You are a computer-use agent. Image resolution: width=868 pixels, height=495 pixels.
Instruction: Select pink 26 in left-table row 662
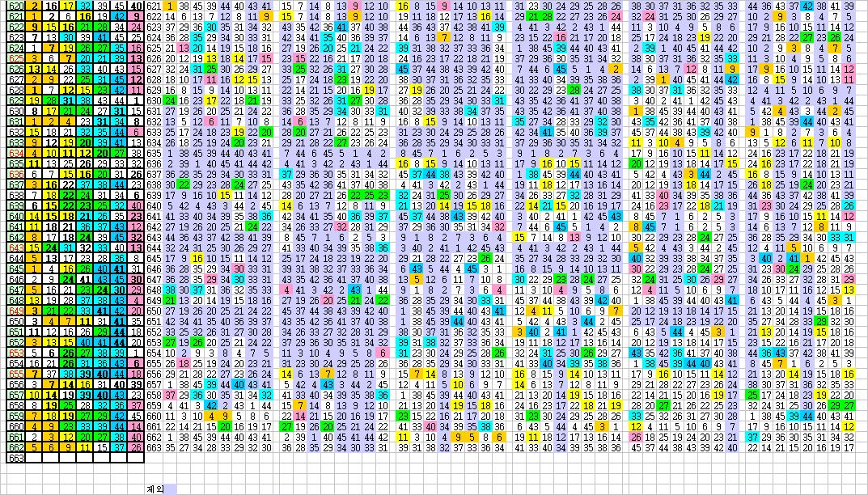[x=136, y=446]
